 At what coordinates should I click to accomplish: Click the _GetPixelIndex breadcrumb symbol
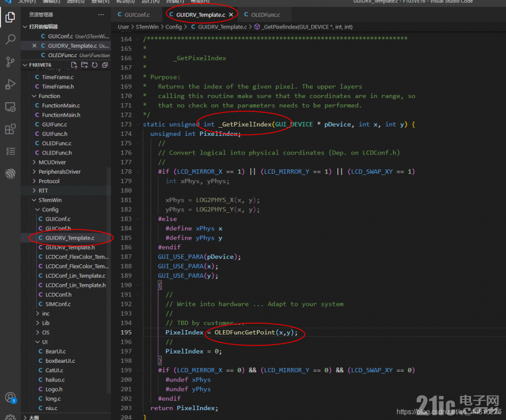click(303, 27)
